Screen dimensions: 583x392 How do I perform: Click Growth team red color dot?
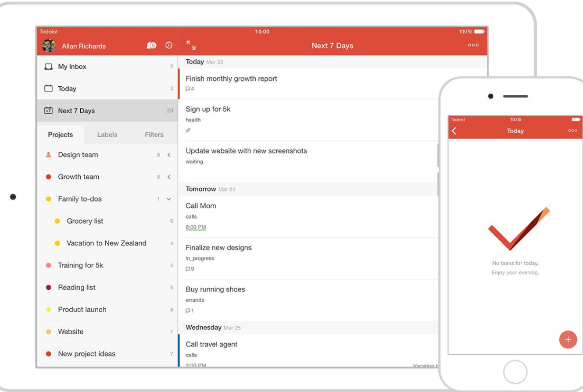tap(49, 177)
